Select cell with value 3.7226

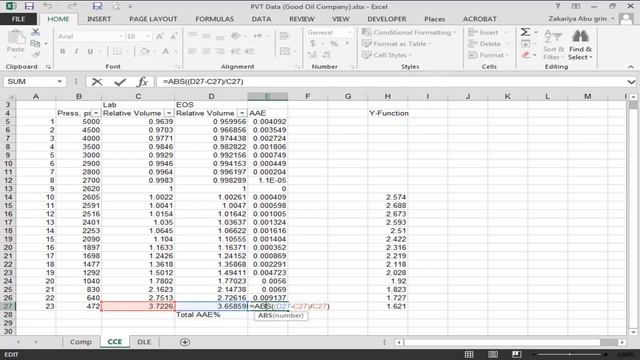tap(138, 306)
